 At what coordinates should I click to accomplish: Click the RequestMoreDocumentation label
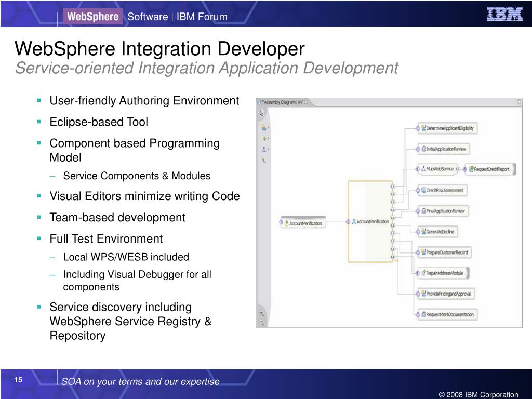click(x=450, y=314)
